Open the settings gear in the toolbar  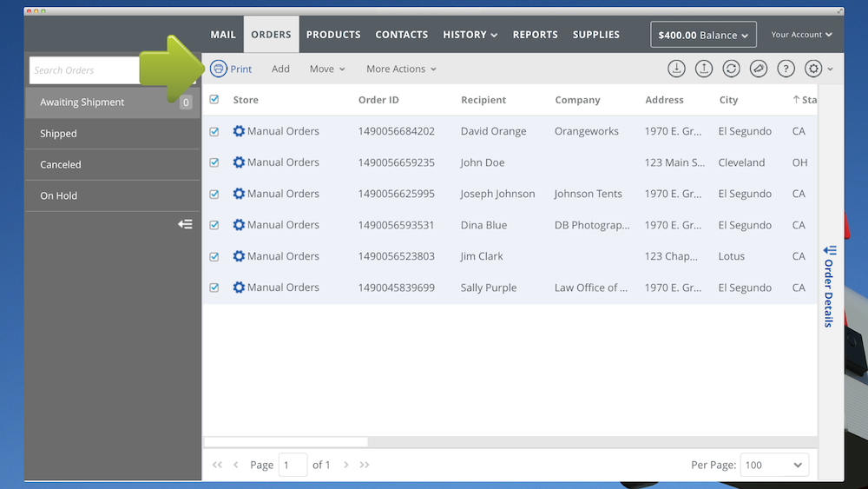click(813, 69)
